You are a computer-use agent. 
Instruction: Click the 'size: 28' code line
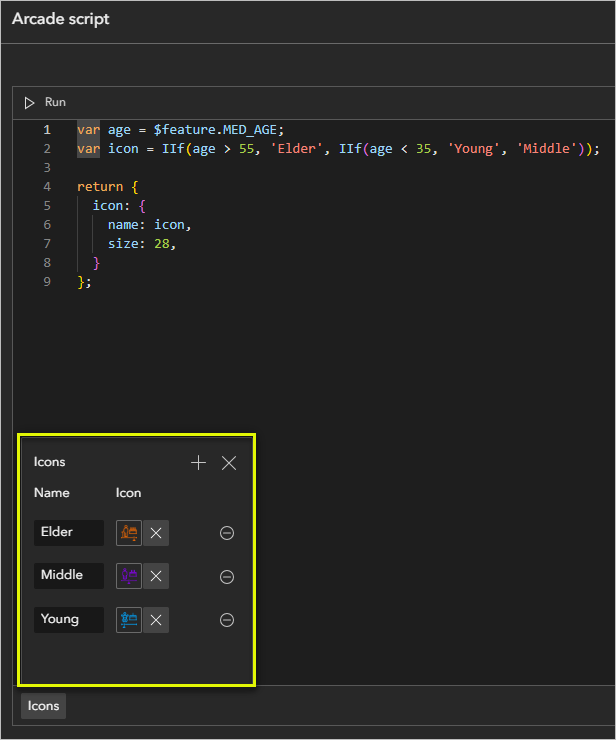(142, 244)
